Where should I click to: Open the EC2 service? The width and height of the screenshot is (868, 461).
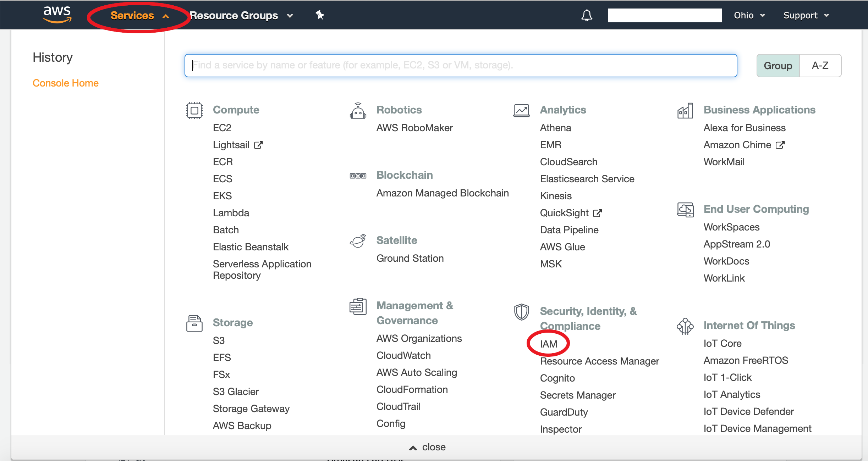[x=222, y=128]
